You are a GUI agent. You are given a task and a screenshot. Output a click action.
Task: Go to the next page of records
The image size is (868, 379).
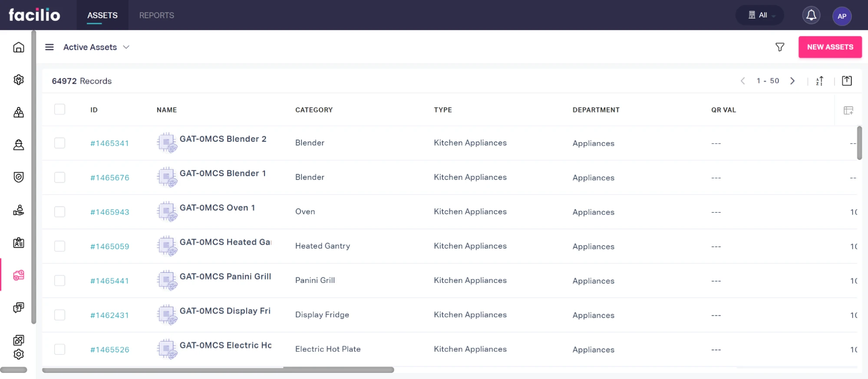pos(792,81)
